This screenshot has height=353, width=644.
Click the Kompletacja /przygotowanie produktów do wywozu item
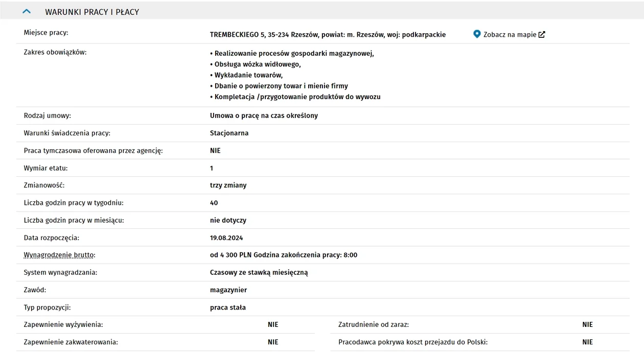295,97
